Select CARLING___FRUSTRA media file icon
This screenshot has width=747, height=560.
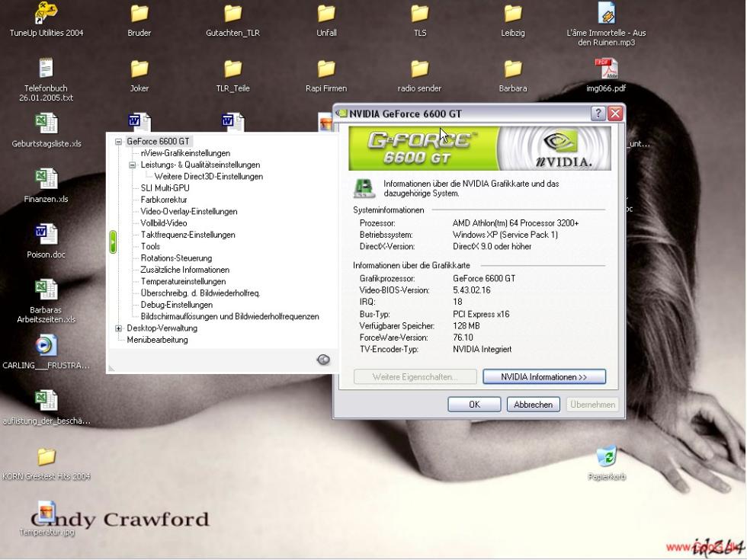(46, 345)
